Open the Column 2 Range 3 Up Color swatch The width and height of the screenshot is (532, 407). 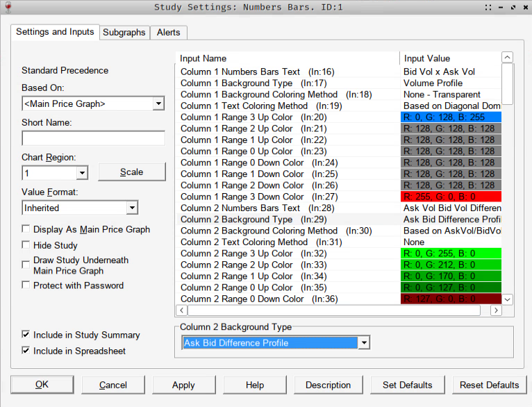[x=451, y=254]
